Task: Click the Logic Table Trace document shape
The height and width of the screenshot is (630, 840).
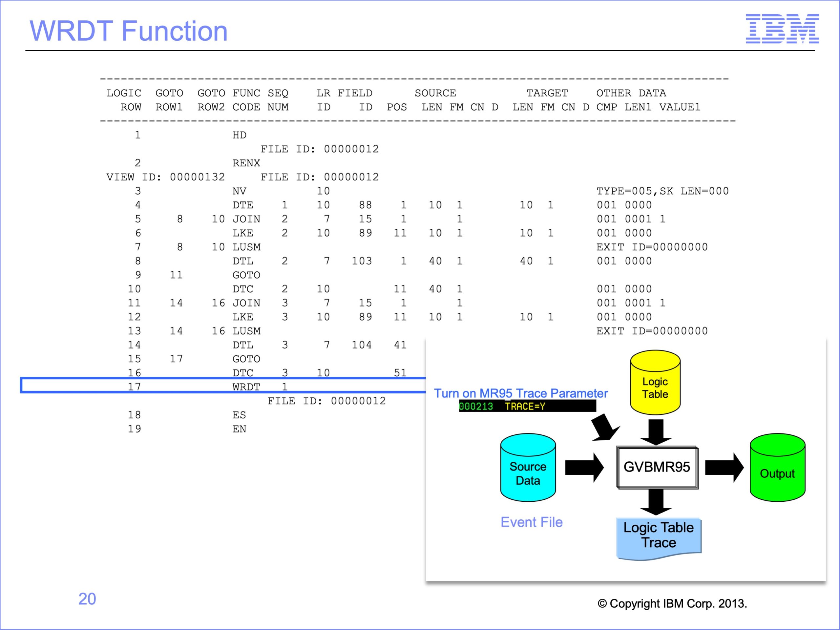Action: click(659, 538)
